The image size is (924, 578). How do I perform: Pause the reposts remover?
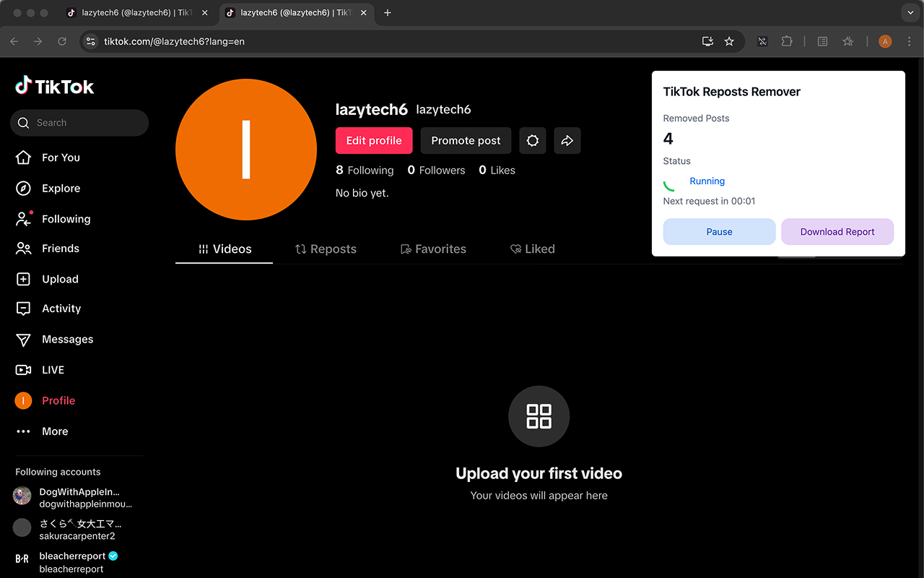719,231
